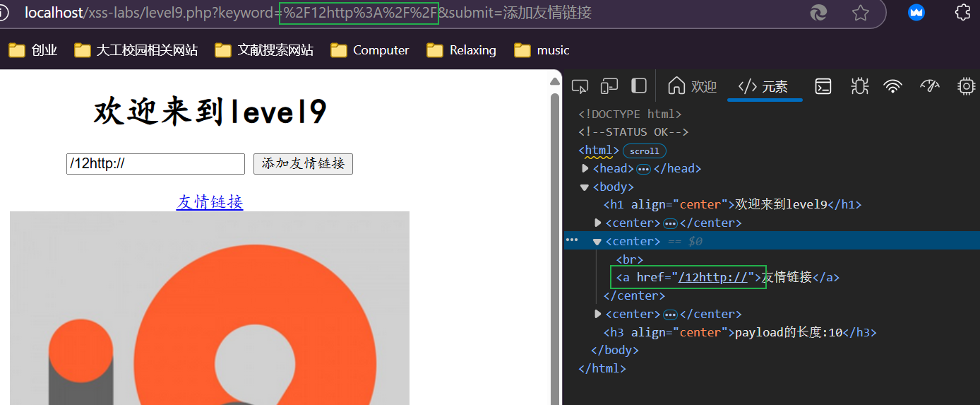Open the Memory chip icon

966,86
